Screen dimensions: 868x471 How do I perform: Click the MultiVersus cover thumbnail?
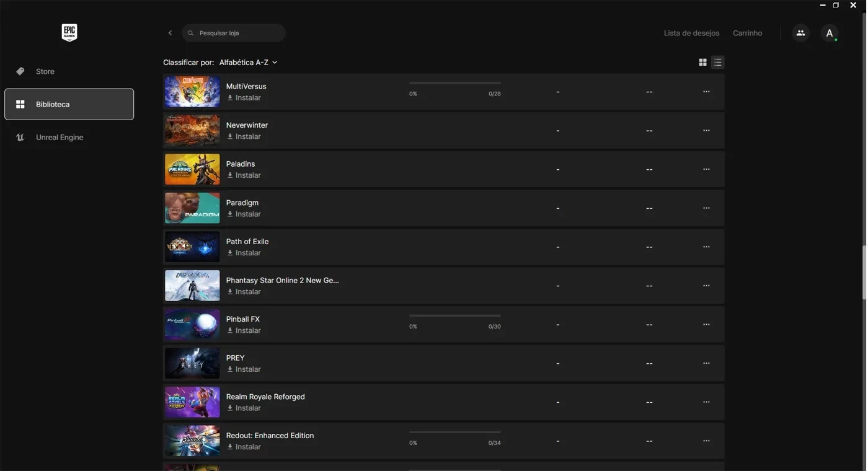point(192,92)
